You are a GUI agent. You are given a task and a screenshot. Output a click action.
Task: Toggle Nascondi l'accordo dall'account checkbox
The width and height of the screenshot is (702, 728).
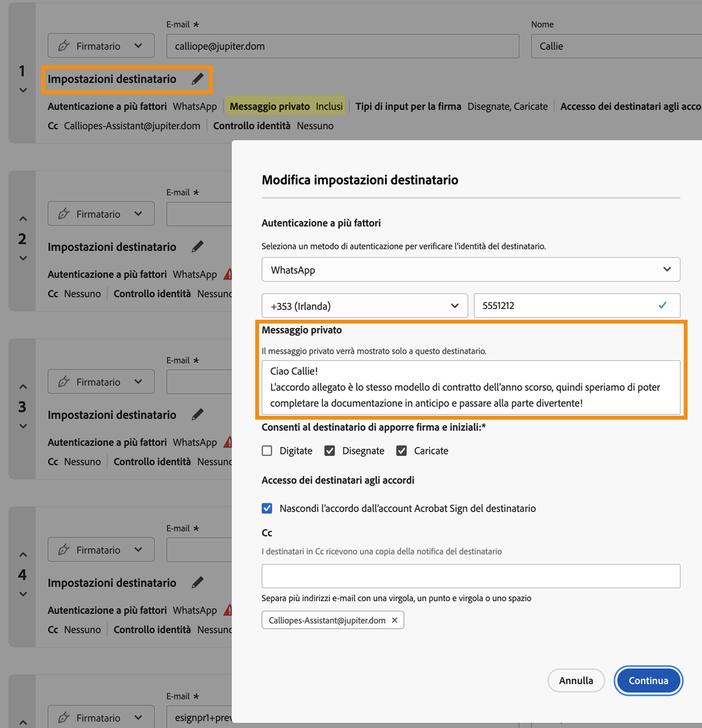267,508
